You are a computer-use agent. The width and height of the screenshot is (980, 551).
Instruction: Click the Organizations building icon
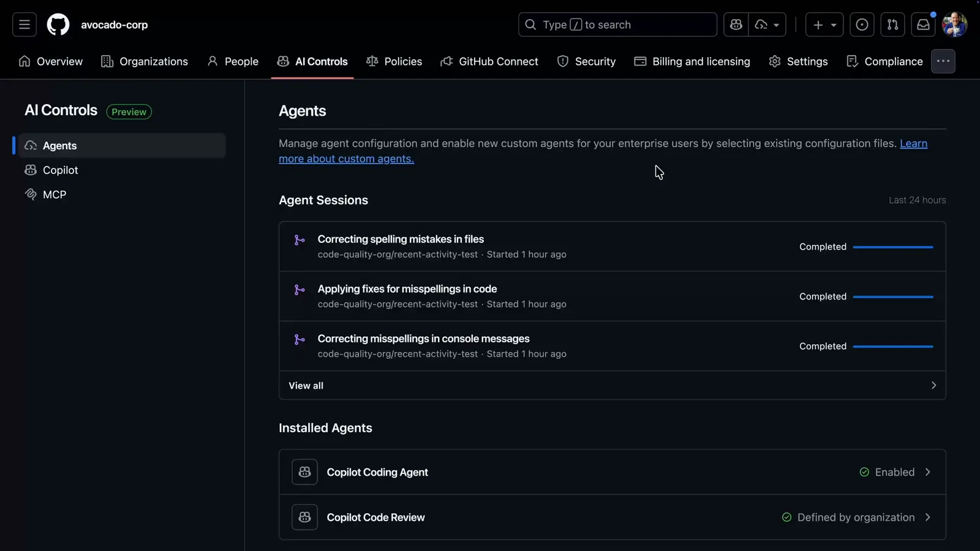point(107,61)
